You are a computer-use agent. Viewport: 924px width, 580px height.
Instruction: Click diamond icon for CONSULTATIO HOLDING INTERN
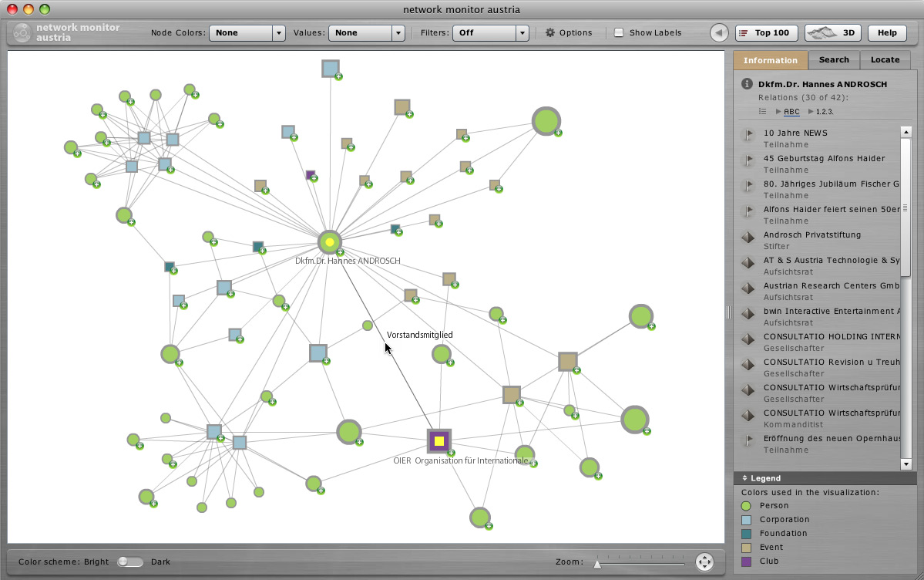pos(748,339)
